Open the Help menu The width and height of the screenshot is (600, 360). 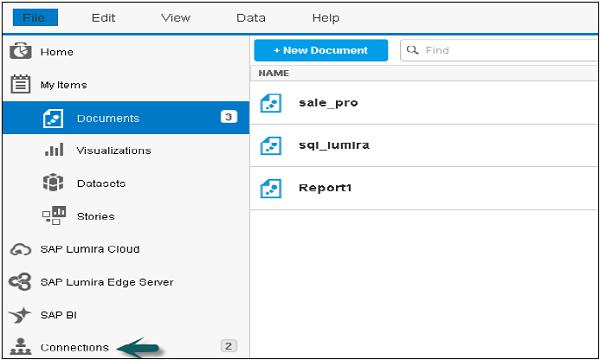326,18
